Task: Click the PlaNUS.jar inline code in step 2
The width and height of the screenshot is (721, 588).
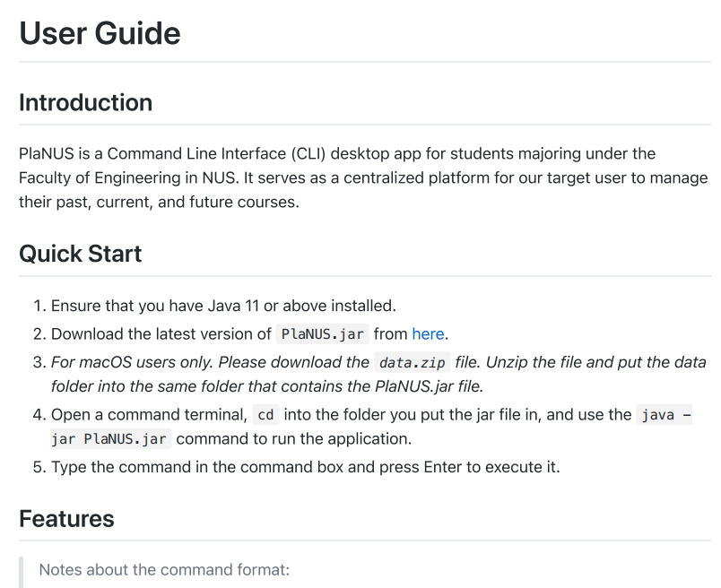Action: pyautogui.click(x=322, y=334)
